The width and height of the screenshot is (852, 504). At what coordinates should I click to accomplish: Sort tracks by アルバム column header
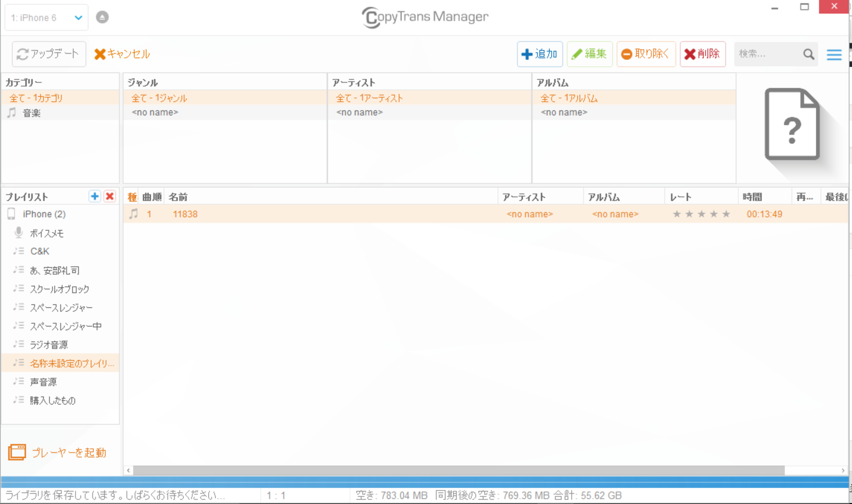point(624,197)
